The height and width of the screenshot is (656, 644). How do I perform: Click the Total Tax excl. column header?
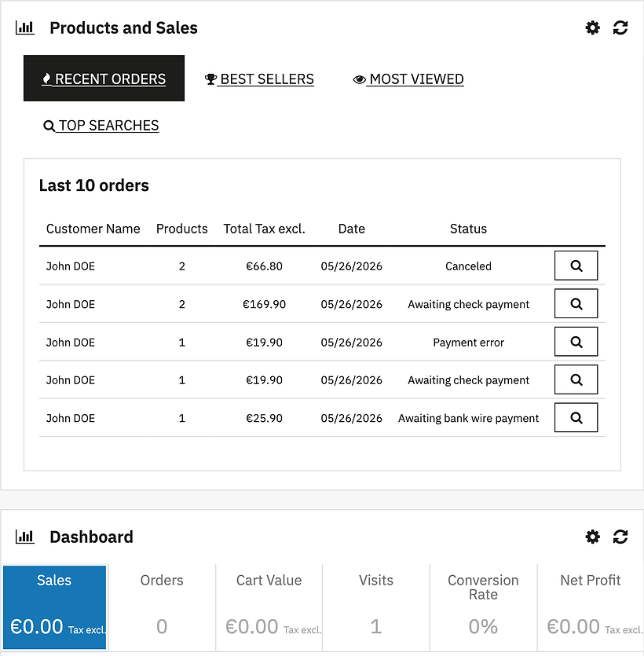point(265,229)
